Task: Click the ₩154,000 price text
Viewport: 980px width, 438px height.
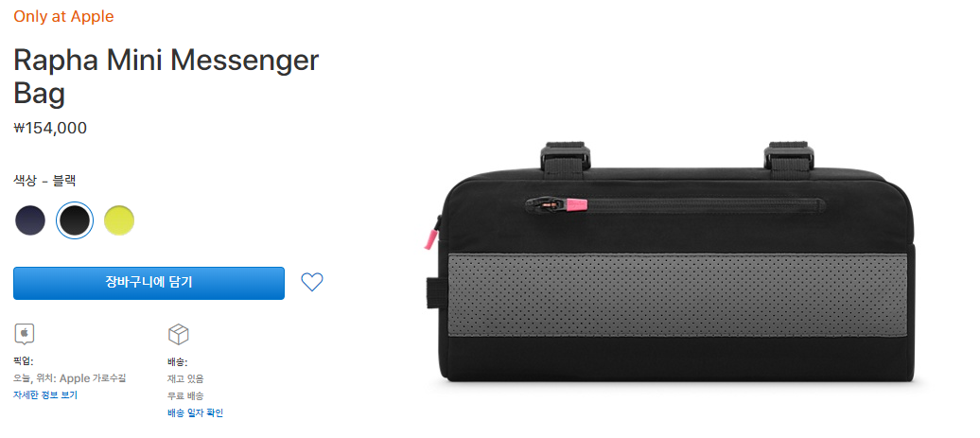Action: (x=50, y=129)
